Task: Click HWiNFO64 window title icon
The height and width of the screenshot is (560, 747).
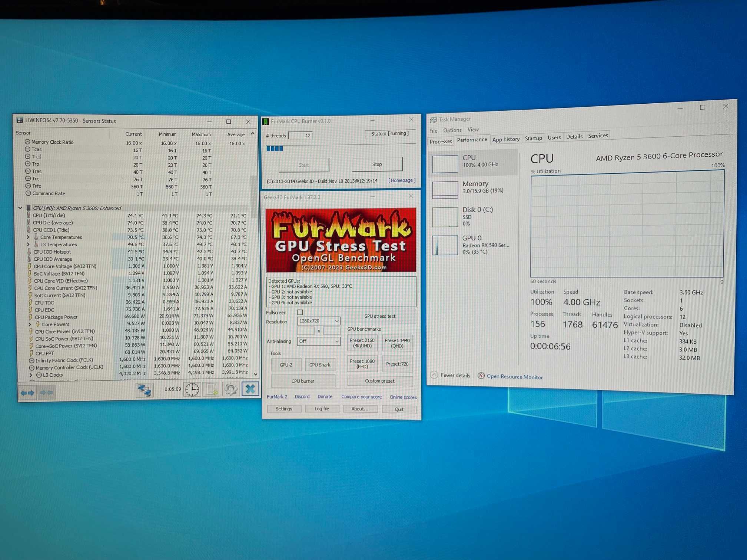Action: pos(19,120)
